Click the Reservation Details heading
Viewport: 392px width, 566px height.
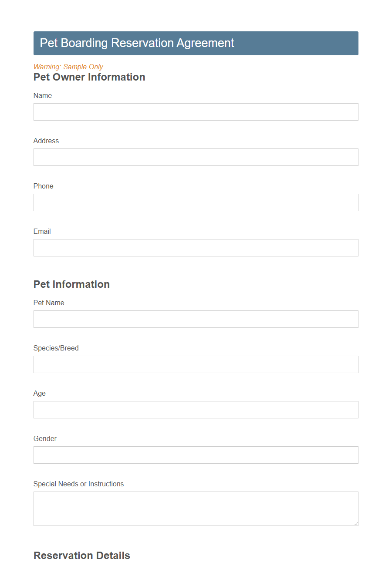tap(81, 556)
